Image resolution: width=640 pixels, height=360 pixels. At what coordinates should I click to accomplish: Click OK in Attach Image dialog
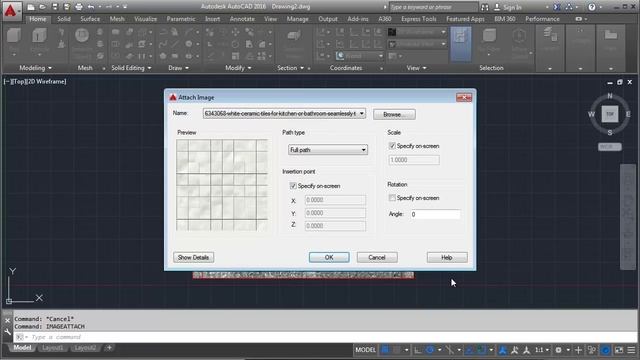click(x=329, y=257)
